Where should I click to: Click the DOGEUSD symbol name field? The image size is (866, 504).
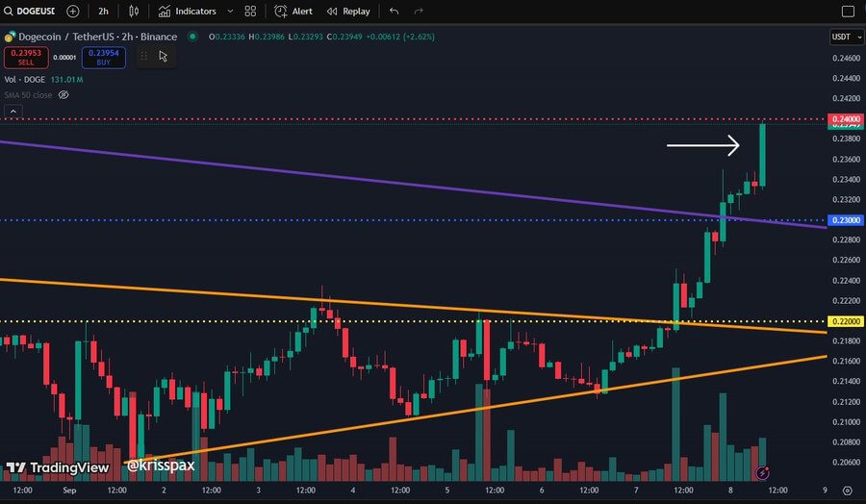click(x=36, y=11)
